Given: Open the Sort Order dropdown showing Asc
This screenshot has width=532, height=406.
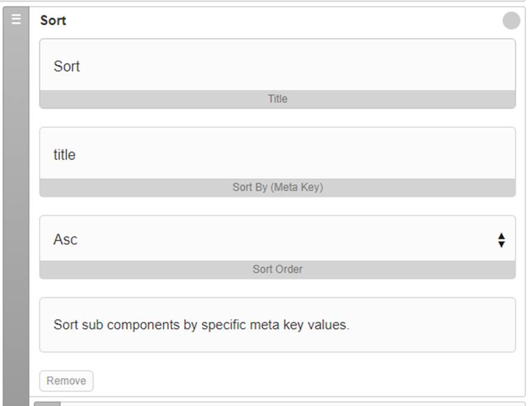Looking at the screenshot, I should click(x=277, y=239).
